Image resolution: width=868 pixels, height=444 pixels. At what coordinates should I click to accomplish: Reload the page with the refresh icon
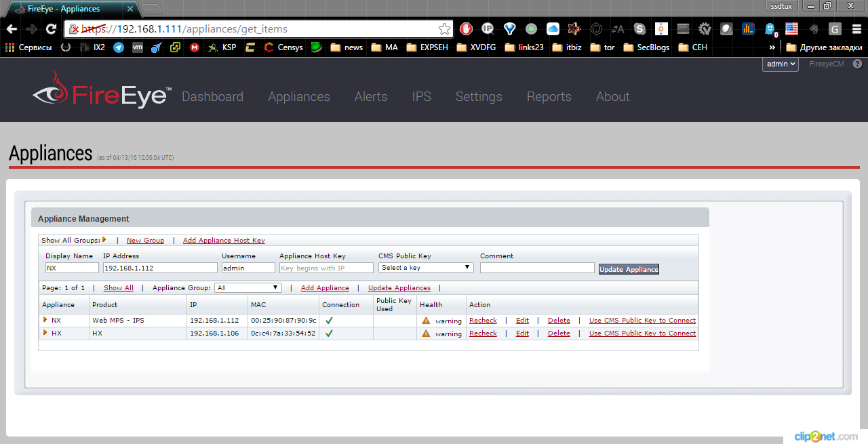51,29
